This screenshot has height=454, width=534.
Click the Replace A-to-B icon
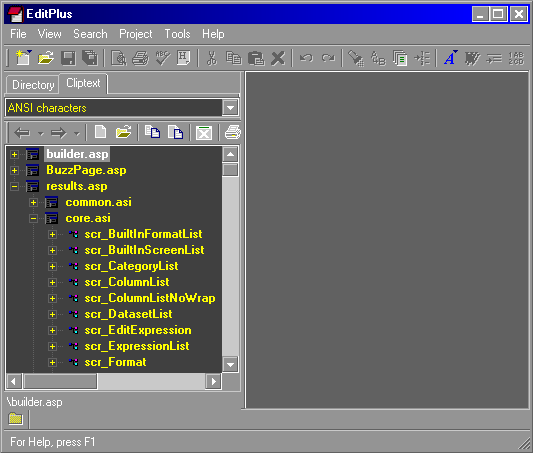click(378, 58)
